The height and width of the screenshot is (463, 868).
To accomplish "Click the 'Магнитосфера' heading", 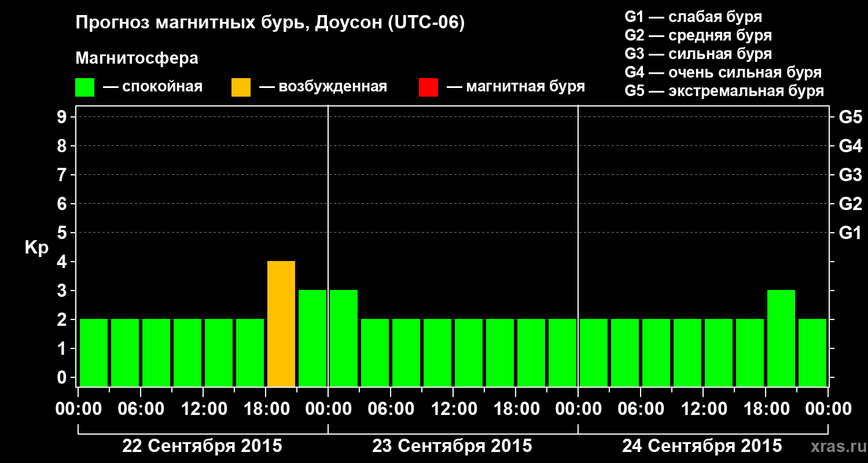I will click(x=137, y=58).
